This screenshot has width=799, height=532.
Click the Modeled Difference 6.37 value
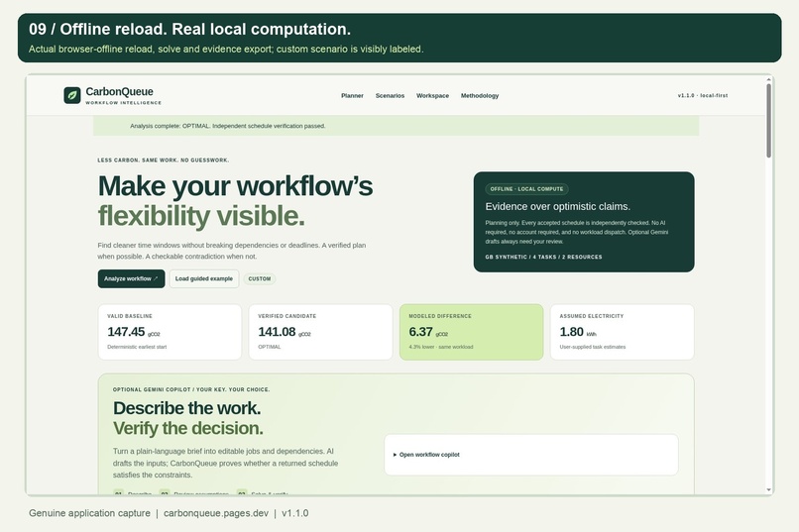(421, 332)
